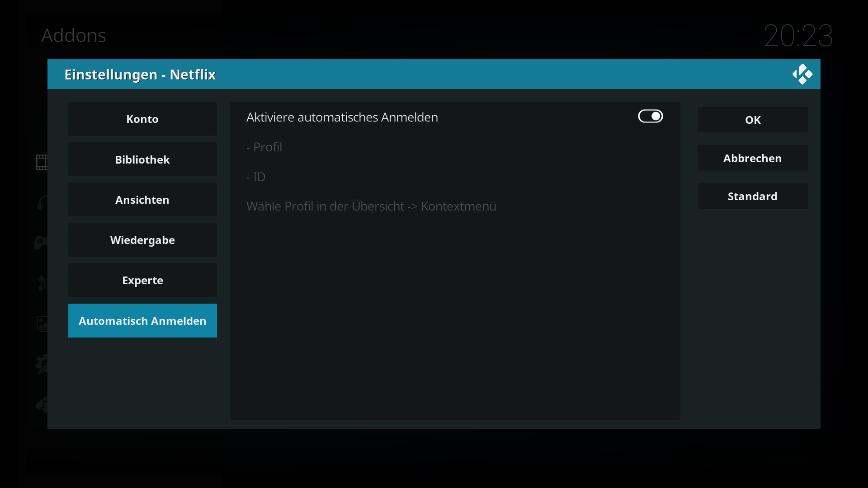Image resolution: width=868 pixels, height=488 pixels.
Task: Open the Bibliothek settings category
Action: [142, 160]
